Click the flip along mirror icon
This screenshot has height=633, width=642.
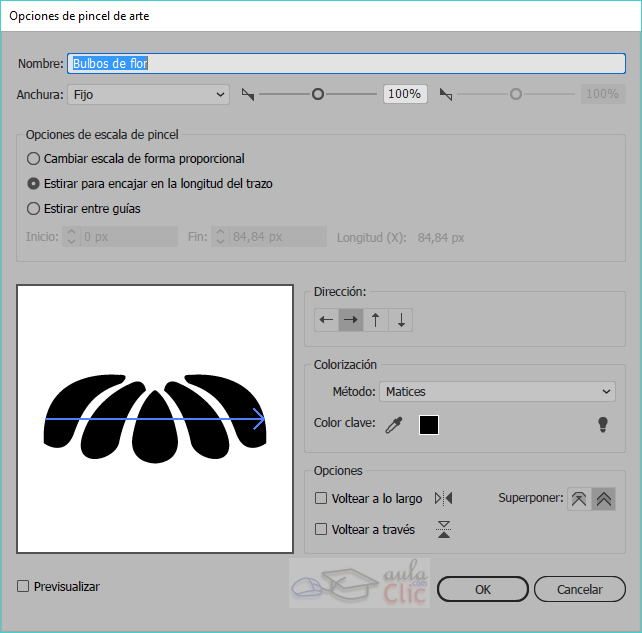coord(444,498)
